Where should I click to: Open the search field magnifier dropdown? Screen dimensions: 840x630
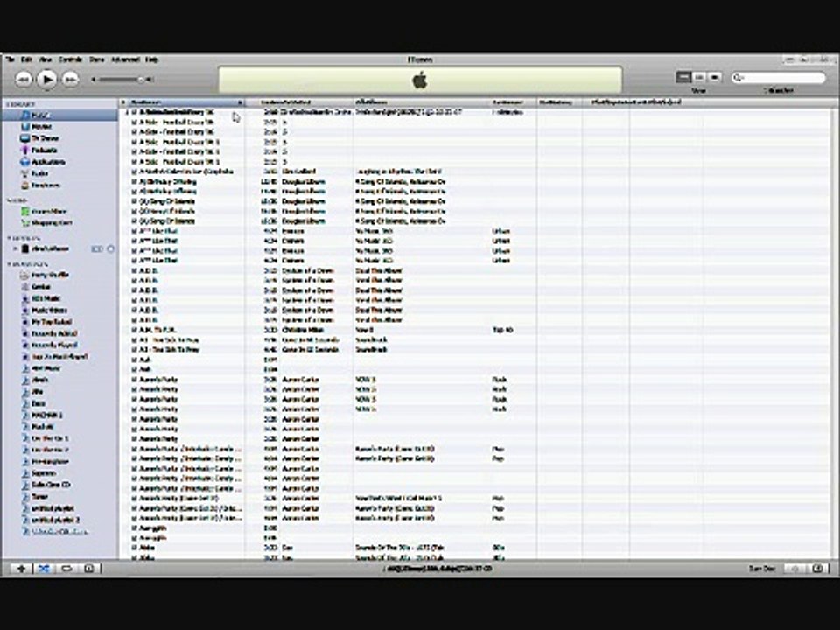coord(738,78)
